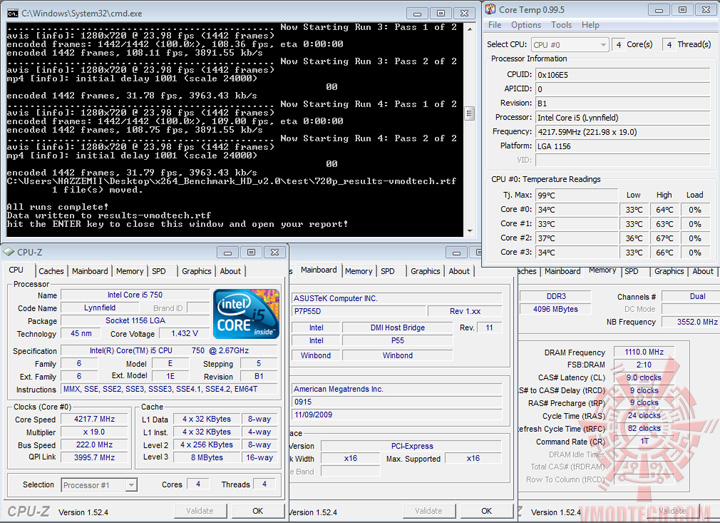Open the File menu in Core Temp
The image size is (720, 523).
(x=495, y=25)
